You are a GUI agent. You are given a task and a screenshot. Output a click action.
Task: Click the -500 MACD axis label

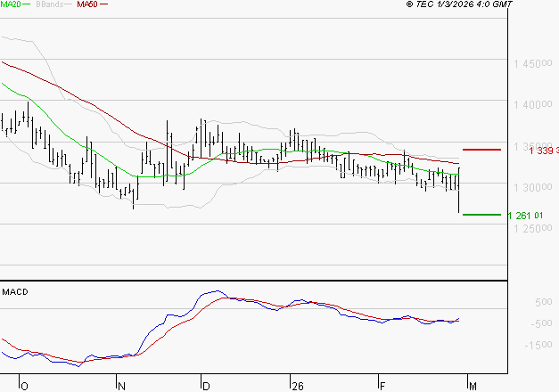tap(541, 323)
